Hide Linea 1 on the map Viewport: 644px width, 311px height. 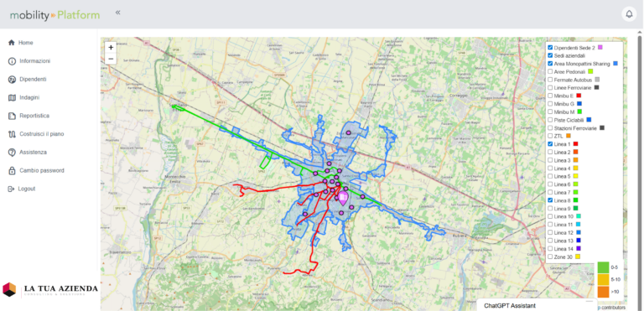click(550, 144)
